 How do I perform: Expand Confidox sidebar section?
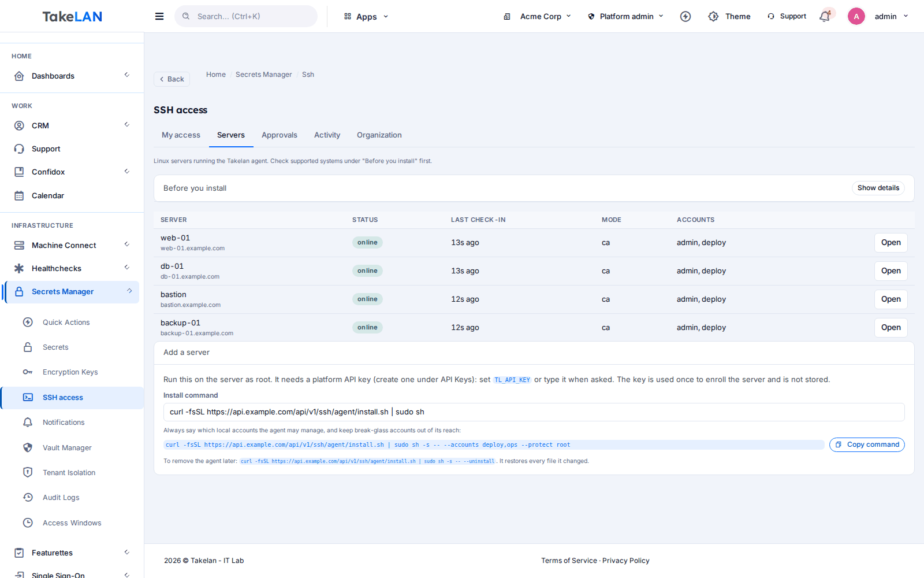pos(72,172)
